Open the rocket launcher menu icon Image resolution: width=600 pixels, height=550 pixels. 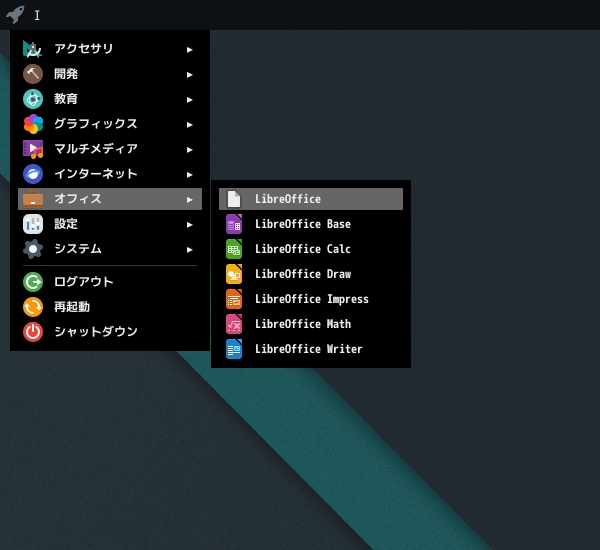15,15
